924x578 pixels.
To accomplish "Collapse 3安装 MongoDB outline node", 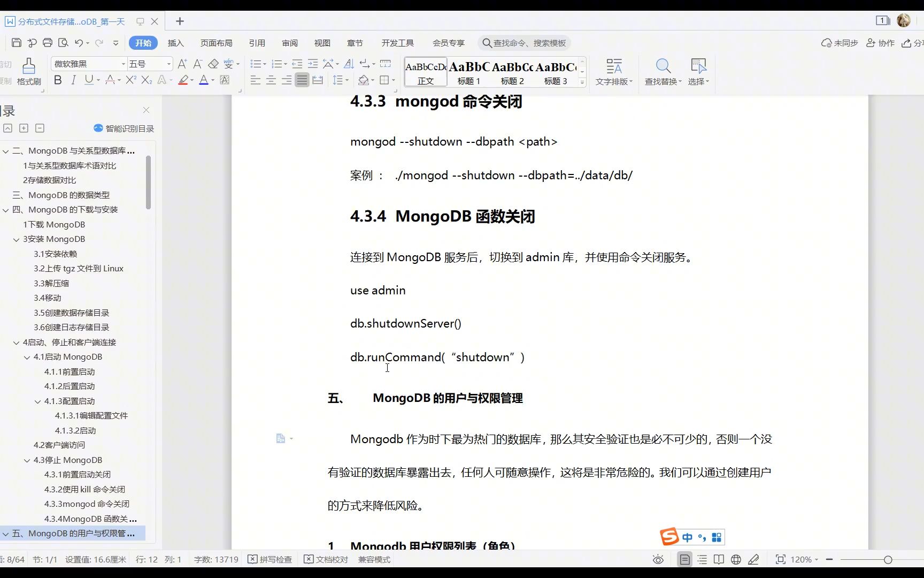I will pos(16,239).
